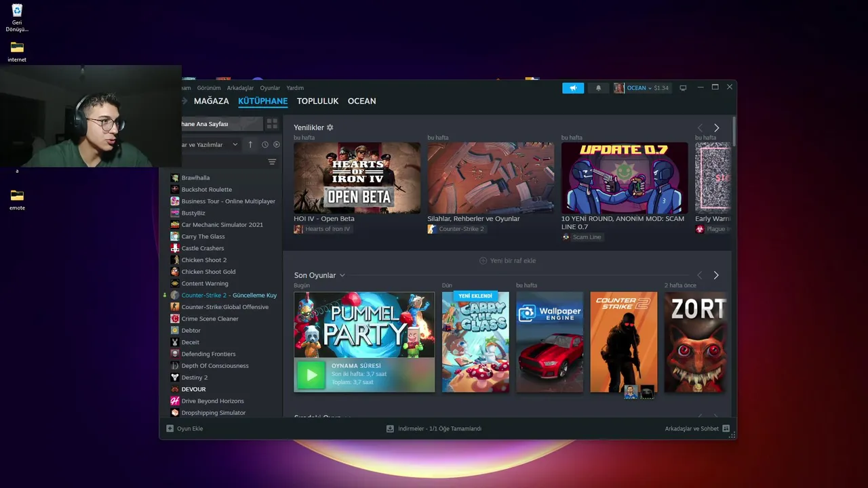
Task: Open Wallpaper Engine recent game cover
Action: (x=549, y=342)
